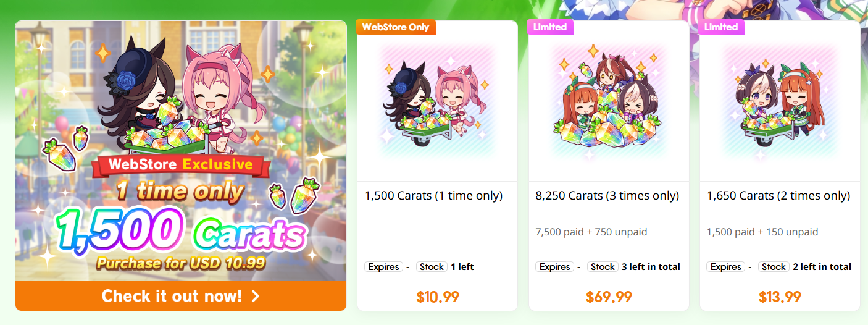The height and width of the screenshot is (325, 868).
Task: Click the Limited badge on 1,650 Carats card
Action: (721, 27)
